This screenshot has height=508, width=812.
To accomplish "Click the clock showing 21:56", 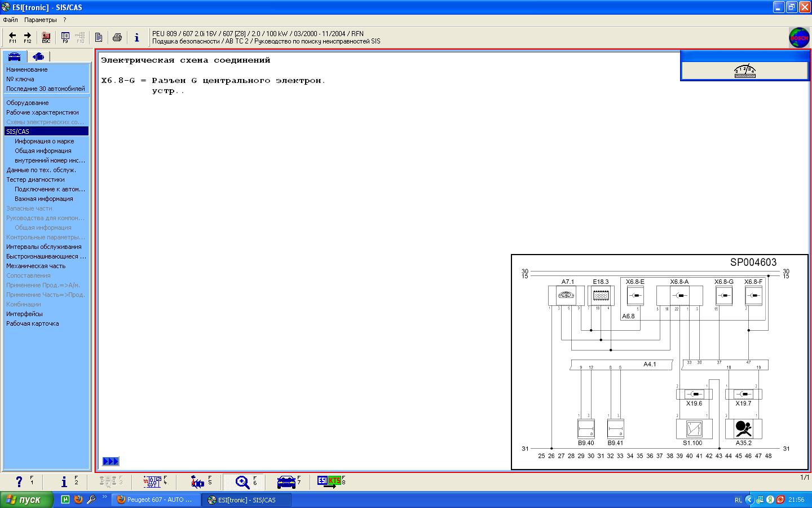I will [x=796, y=500].
